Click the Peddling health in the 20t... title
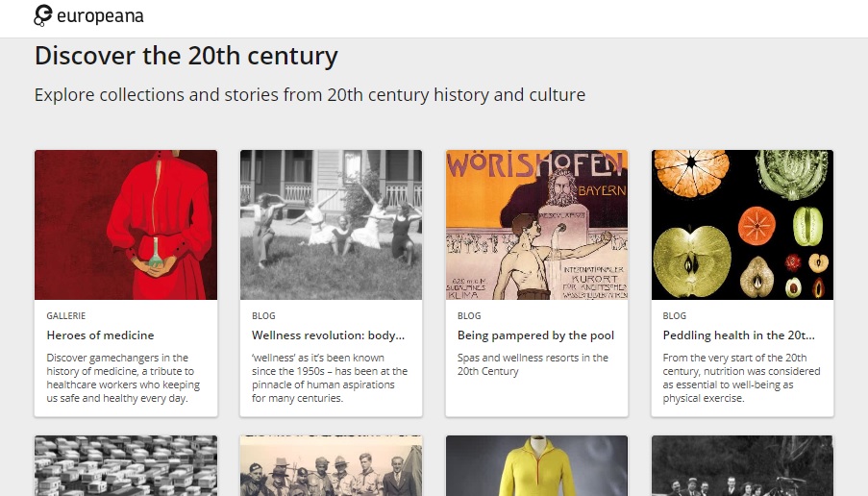 tap(739, 335)
